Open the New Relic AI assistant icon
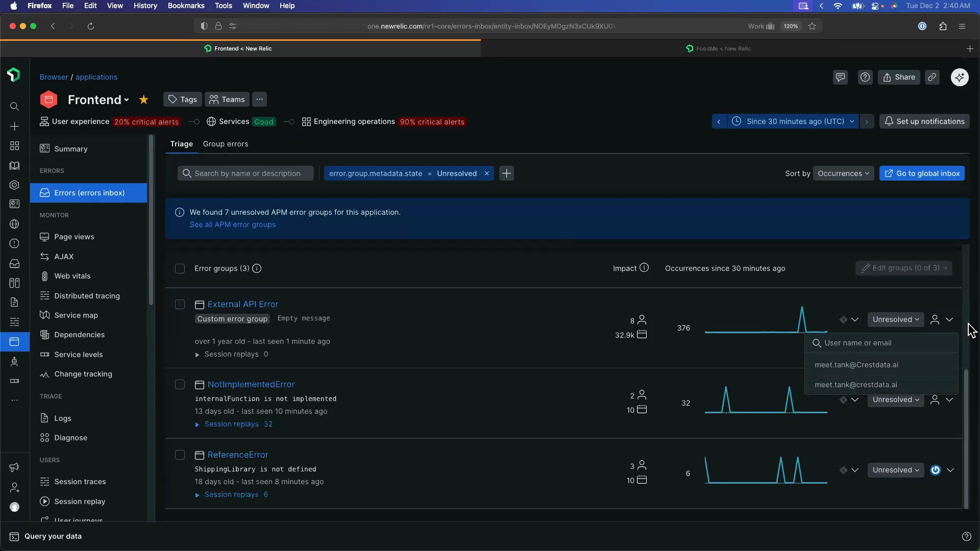 click(960, 77)
